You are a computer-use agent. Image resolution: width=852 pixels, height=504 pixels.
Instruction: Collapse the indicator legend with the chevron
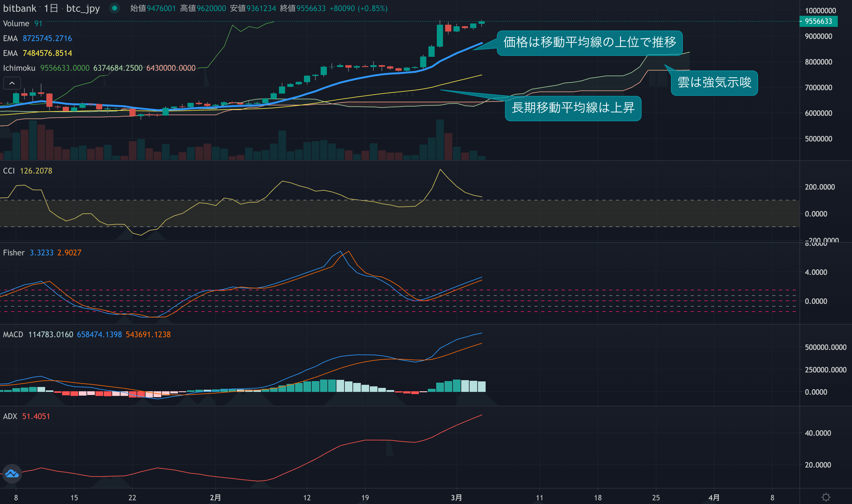(x=12, y=83)
